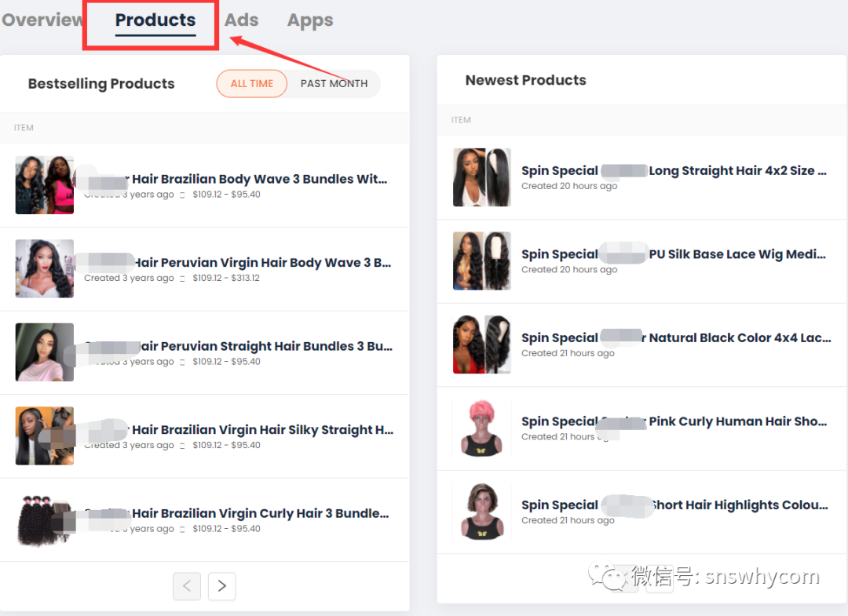
Task: Select the ALL TIME filter
Action: tap(251, 83)
